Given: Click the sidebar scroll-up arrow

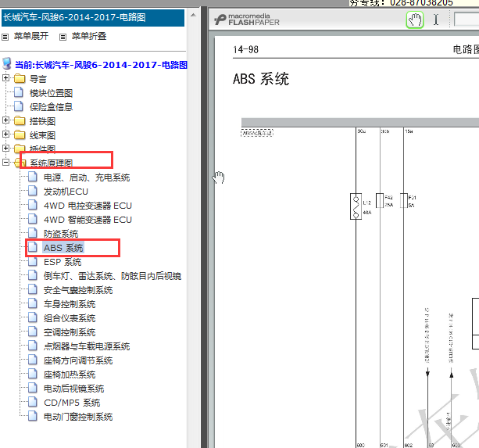Looking at the screenshot, I should [x=193, y=15].
